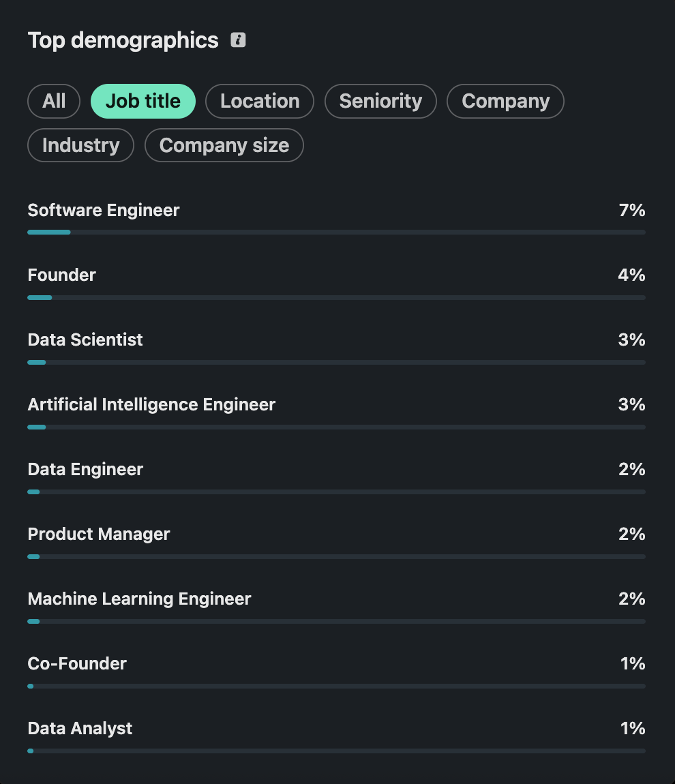The image size is (675, 784).
Task: Select the Job title filter chip
Action: pos(143,101)
